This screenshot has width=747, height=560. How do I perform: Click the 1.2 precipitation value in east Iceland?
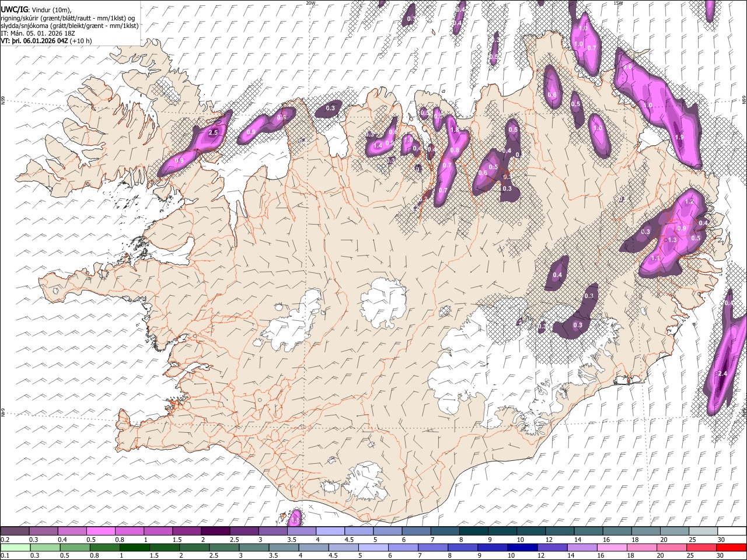[689, 201]
